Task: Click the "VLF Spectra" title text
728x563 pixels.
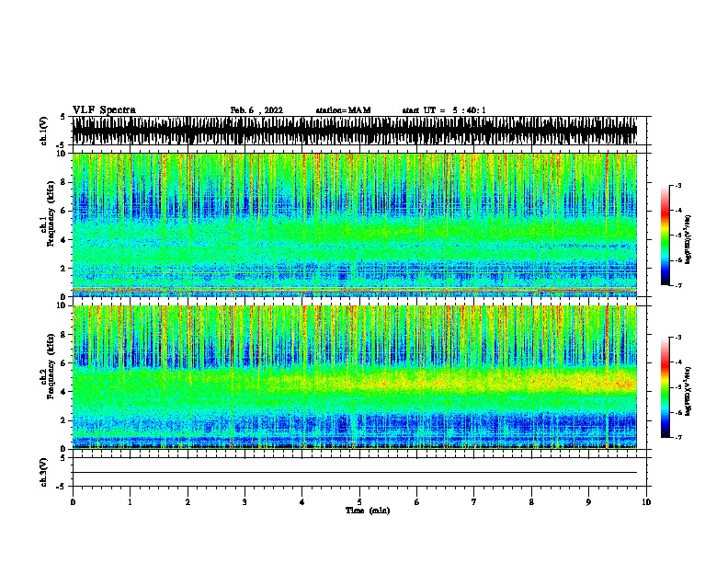Action: (104, 110)
